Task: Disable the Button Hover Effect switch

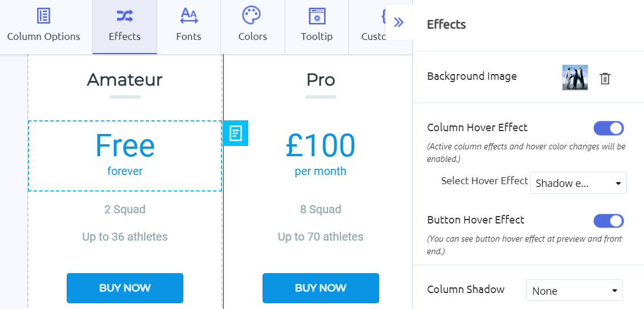Action: click(x=609, y=221)
